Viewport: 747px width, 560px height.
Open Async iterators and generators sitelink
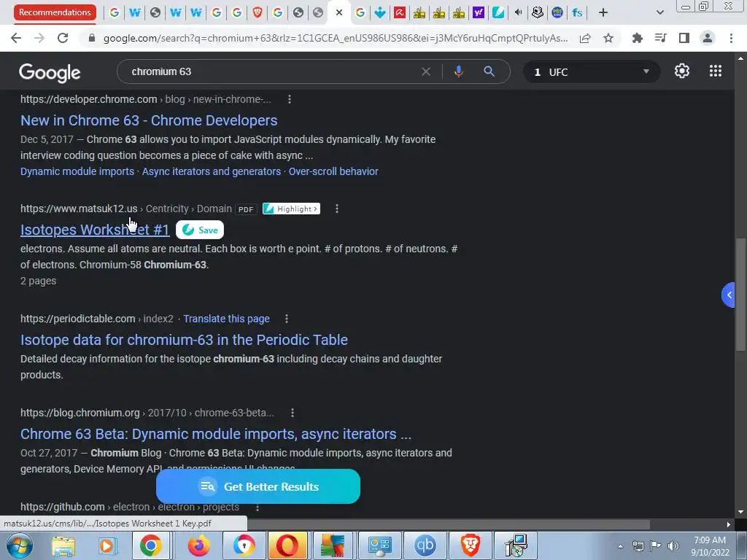coord(212,171)
